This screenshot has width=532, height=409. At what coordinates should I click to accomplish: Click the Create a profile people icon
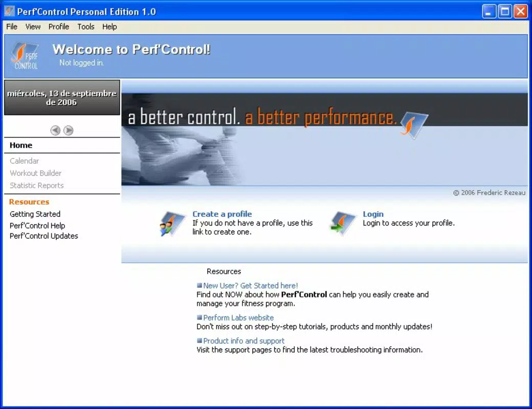point(173,223)
